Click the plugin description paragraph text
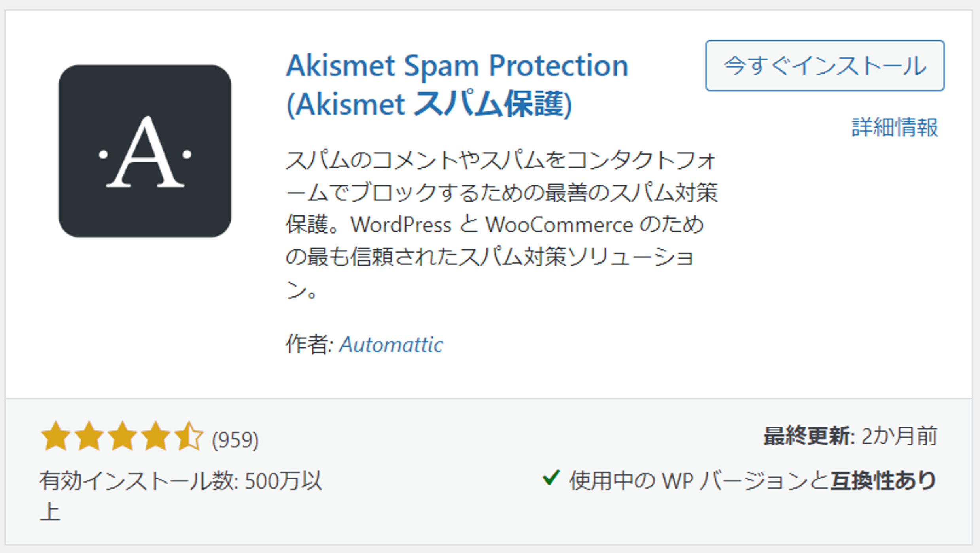This screenshot has width=980, height=553. coord(501,225)
